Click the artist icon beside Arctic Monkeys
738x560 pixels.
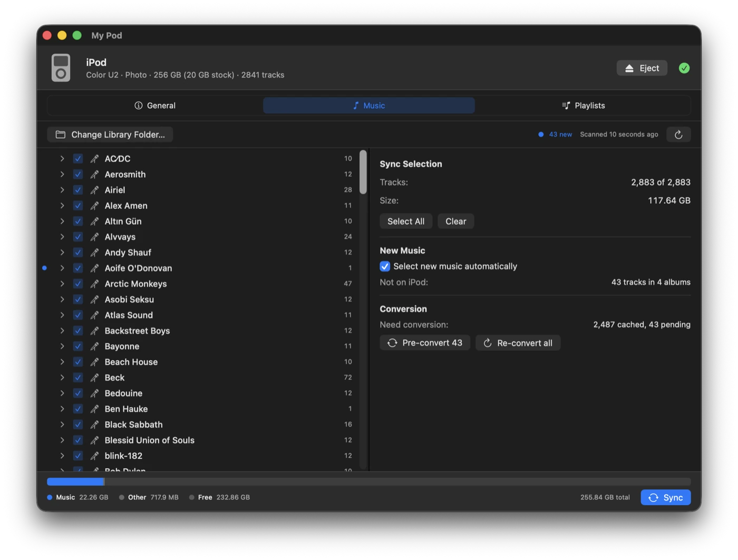(x=94, y=284)
